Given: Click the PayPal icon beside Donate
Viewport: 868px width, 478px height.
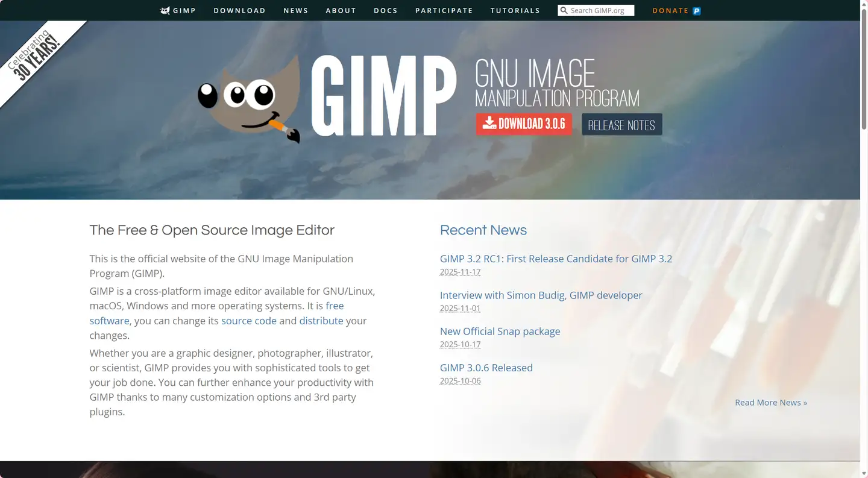Looking at the screenshot, I should point(697,11).
